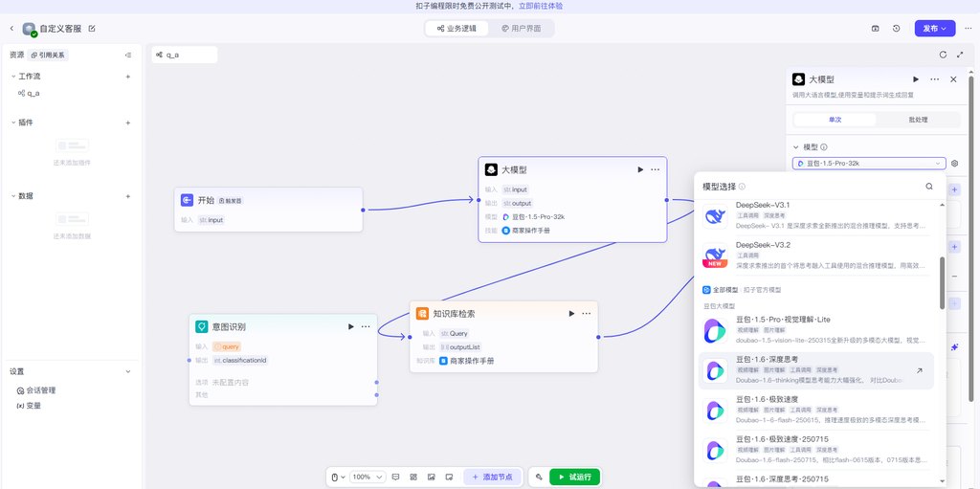Open more options on 意图识别 node
The height and width of the screenshot is (489, 980).
pos(366,326)
